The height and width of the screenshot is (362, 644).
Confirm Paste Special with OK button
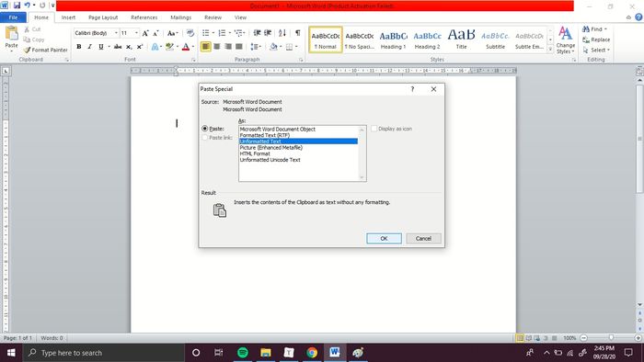pos(384,239)
